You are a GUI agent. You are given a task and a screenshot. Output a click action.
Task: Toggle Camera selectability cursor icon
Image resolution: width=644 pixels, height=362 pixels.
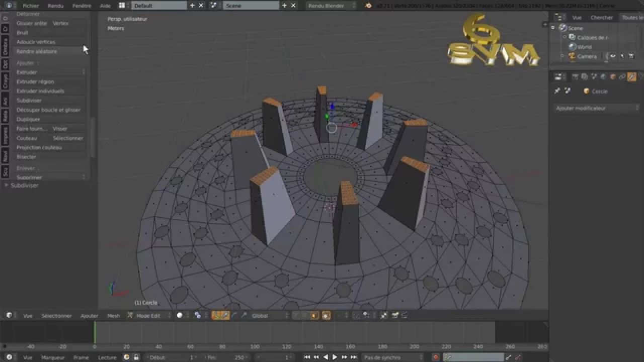[x=622, y=56]
